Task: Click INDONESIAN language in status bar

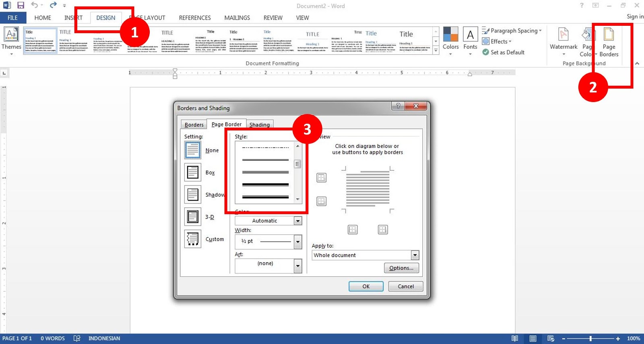Action: pyautogui.click(x=104, y=338)
